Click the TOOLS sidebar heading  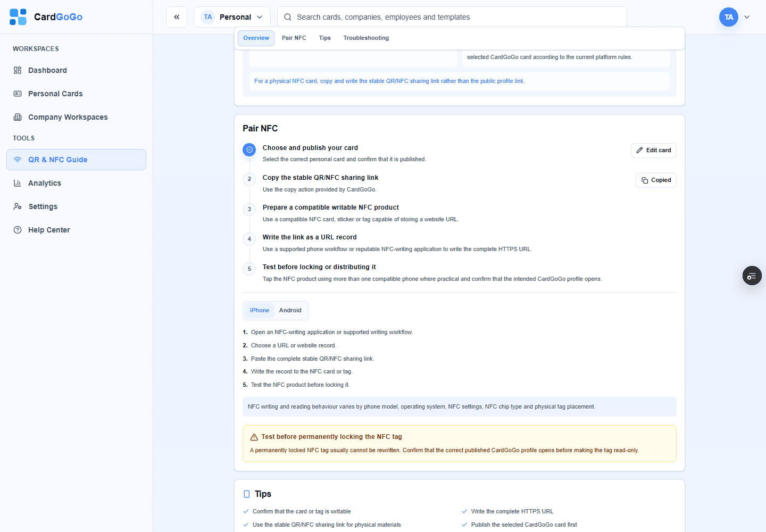(x=23, y=138)
